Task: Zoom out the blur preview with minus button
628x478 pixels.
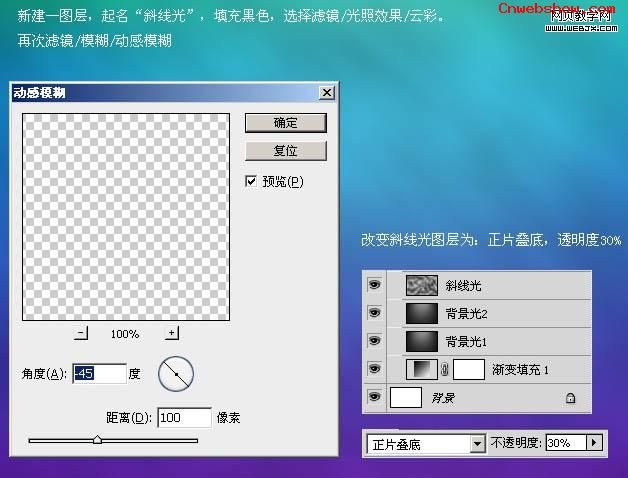Action: [x=81, y=333]
